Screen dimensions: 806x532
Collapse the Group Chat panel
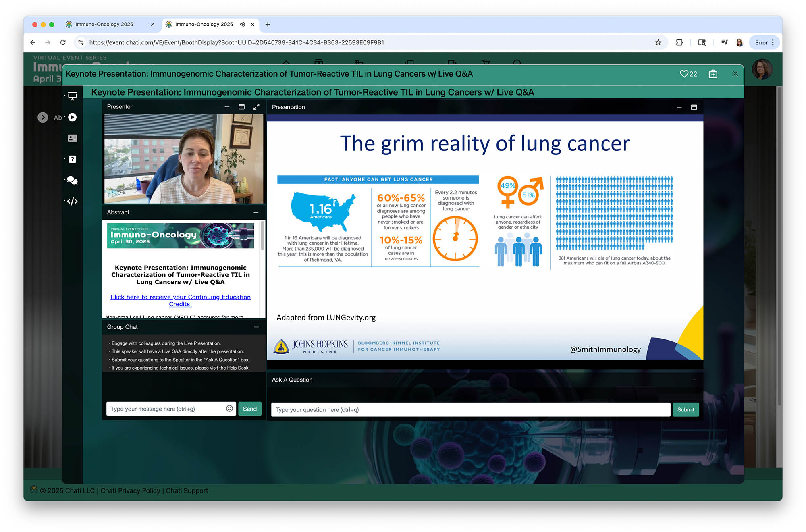pyautogui.click(x=256, y=327)
